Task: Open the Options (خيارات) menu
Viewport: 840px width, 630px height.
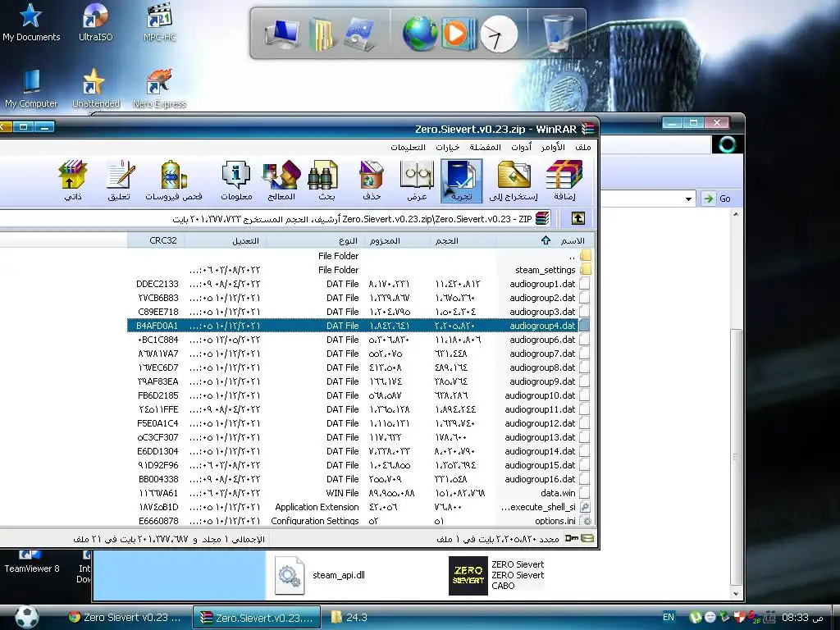Action: [447, 147]
